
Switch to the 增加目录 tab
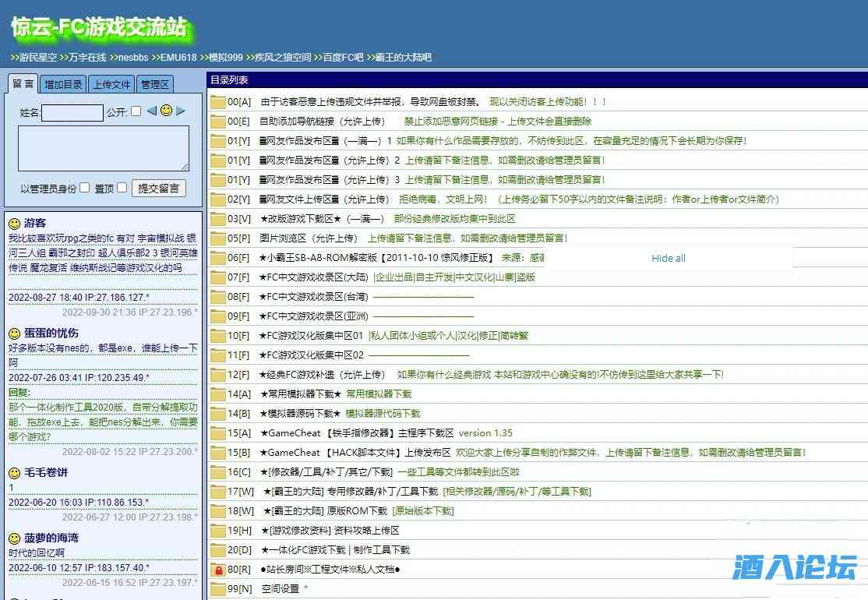(x=63, y=84)
